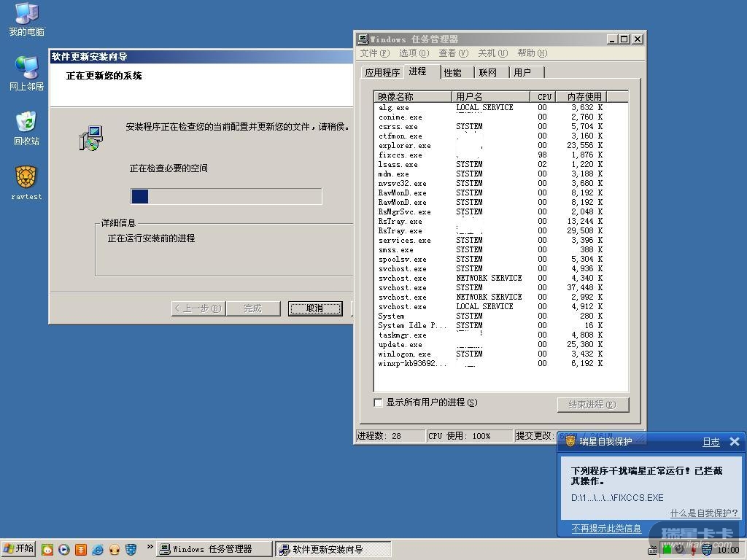Image resolution: width=747 pixels, height=560 pixels.
Task: Select the 回收站 recycle bin icon
Action: click(x=27, y=128)
